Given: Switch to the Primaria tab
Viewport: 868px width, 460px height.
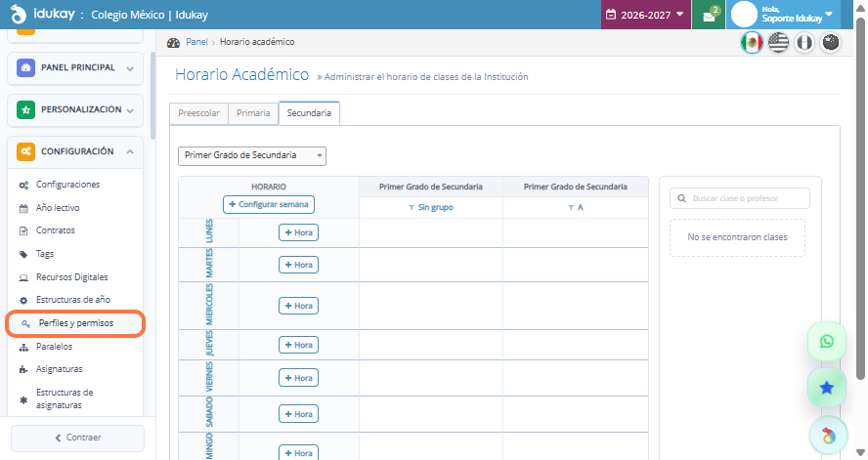Looking at the screenshot, I should [x=253, y=113].
